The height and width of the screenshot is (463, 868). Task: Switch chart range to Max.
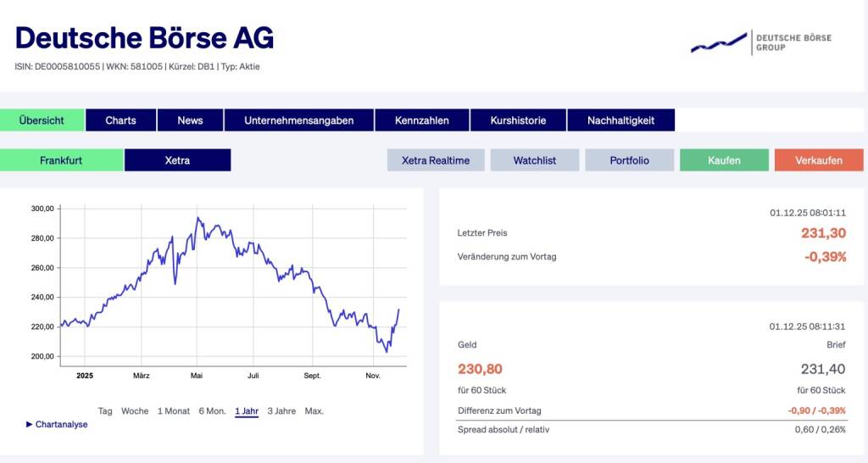point(314,411)
